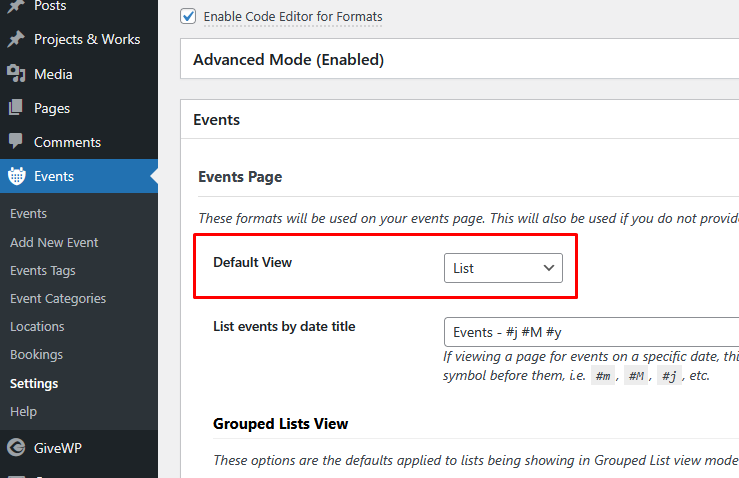Click the Pages icon in sidebar

[16, 108]
